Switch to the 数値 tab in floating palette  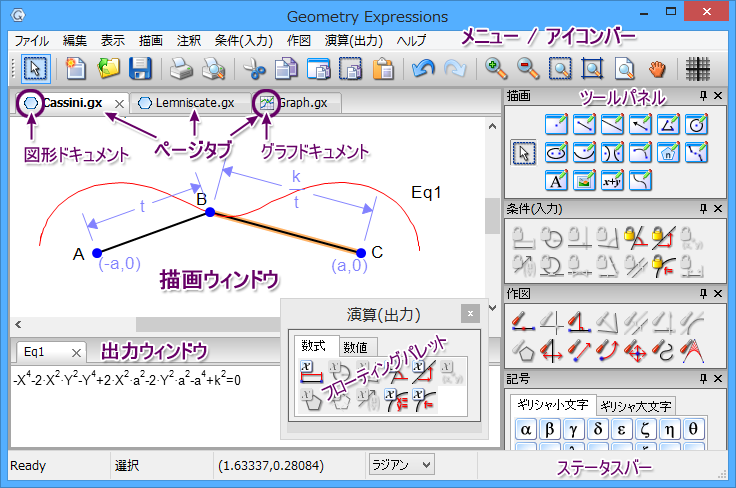354,347
